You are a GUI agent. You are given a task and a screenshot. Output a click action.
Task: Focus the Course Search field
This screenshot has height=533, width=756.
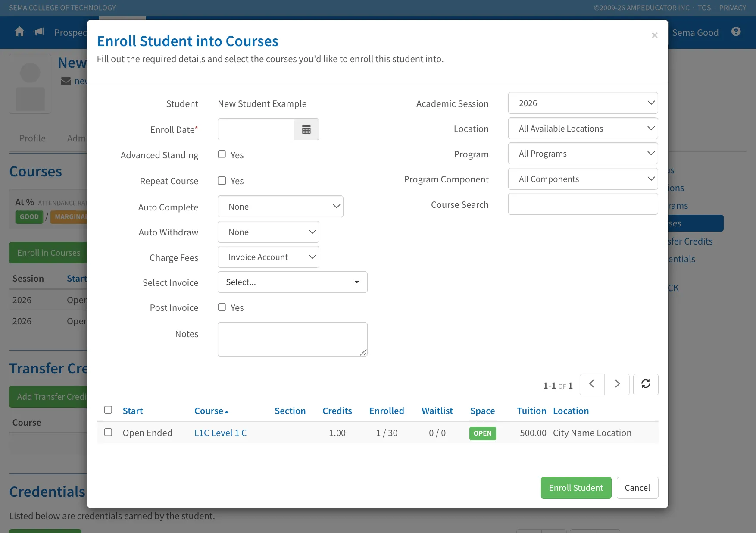point(583,204)
